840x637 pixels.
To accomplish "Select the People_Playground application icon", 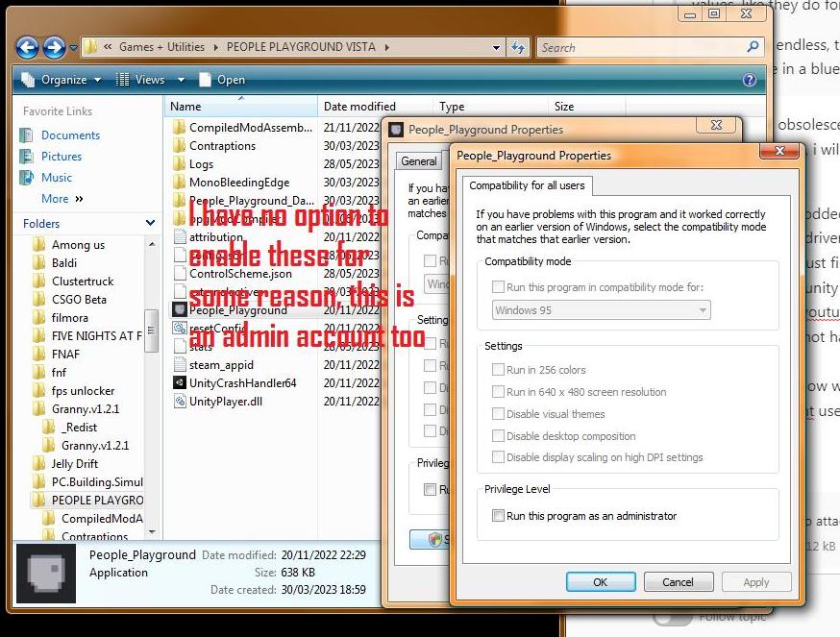I will (180, 309).
